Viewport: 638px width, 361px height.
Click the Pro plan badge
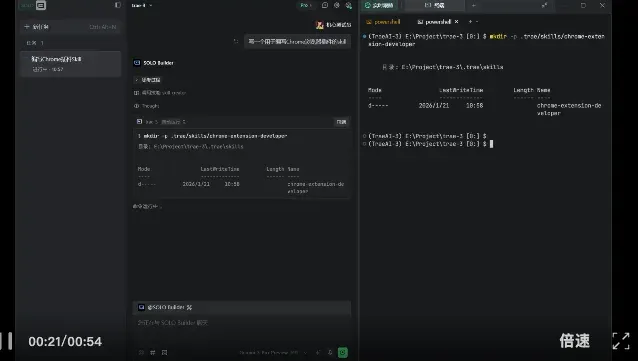(305, 5)
